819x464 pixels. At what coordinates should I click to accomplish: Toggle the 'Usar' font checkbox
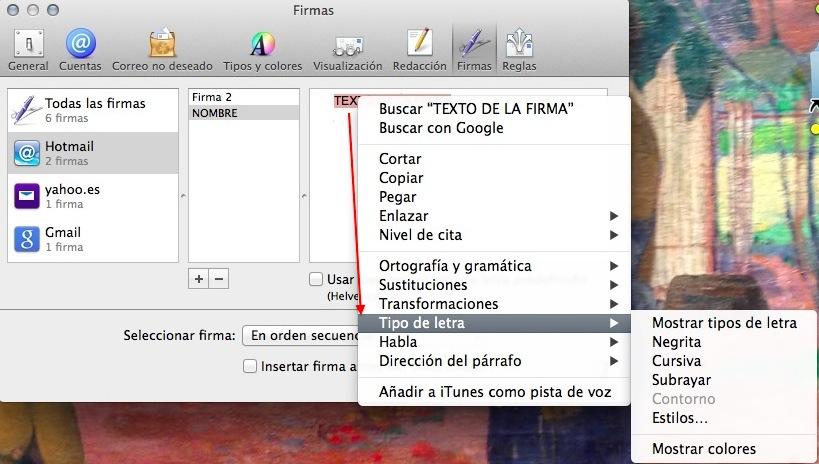tap(316, 280)
